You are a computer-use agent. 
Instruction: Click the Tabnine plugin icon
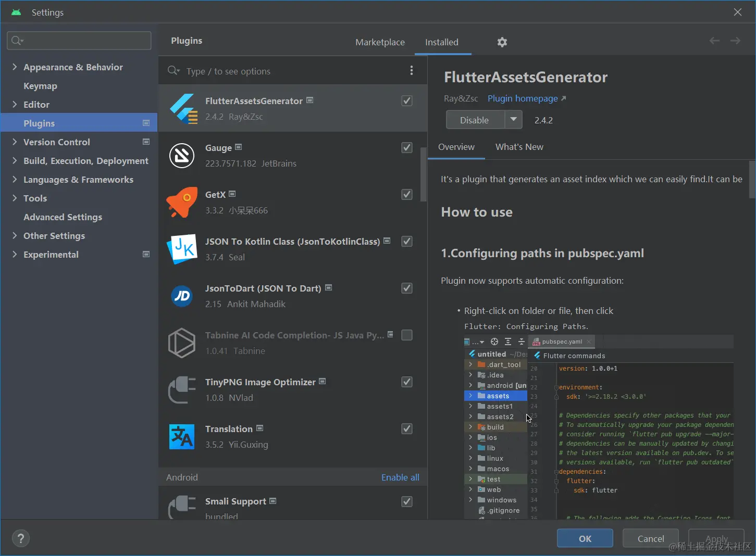coord(182,343)
